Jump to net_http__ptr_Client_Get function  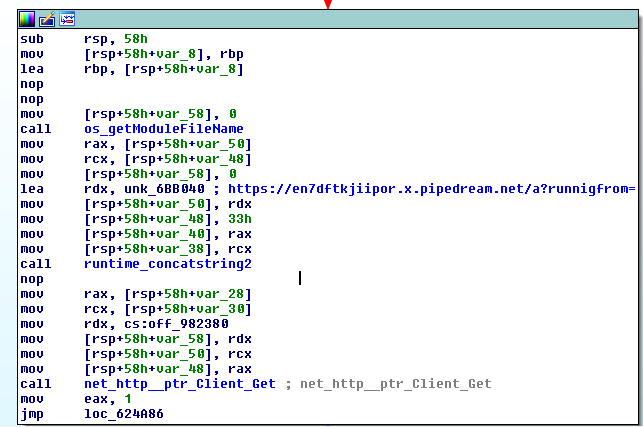(180, 384)
